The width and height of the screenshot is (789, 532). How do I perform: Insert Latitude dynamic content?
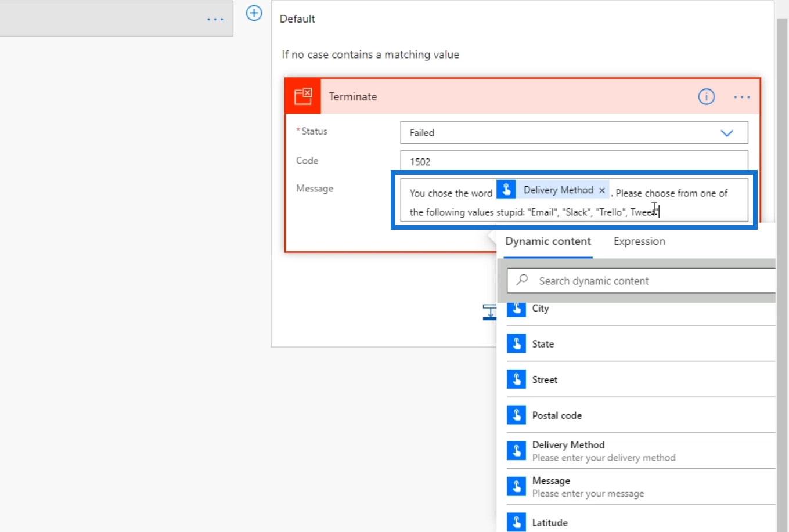[549, 522]
